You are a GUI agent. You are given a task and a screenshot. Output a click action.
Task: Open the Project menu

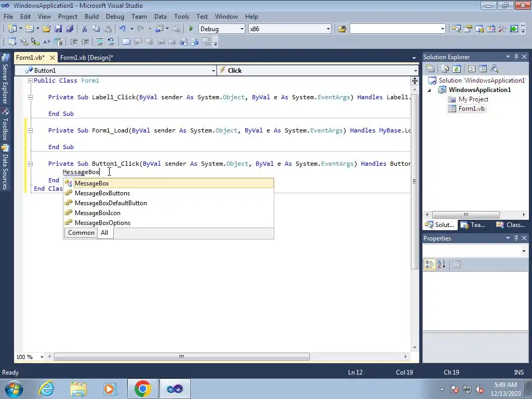click(68, 16)
